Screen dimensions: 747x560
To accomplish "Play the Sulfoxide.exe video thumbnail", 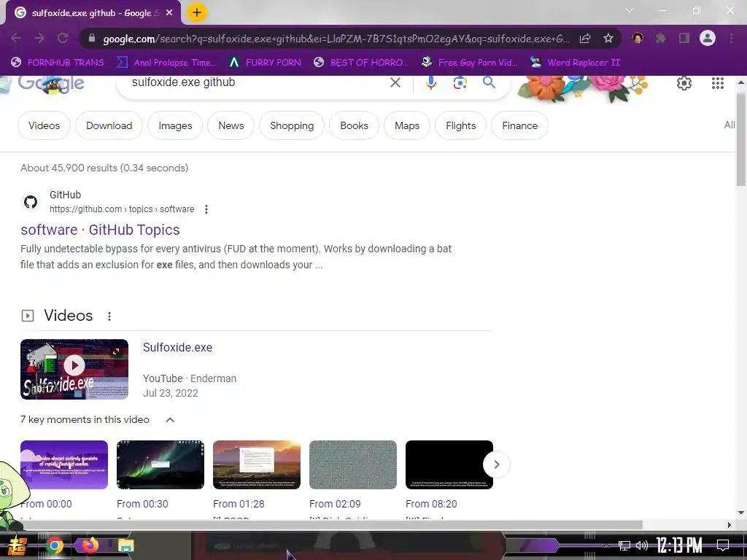I will pos(74,369).
